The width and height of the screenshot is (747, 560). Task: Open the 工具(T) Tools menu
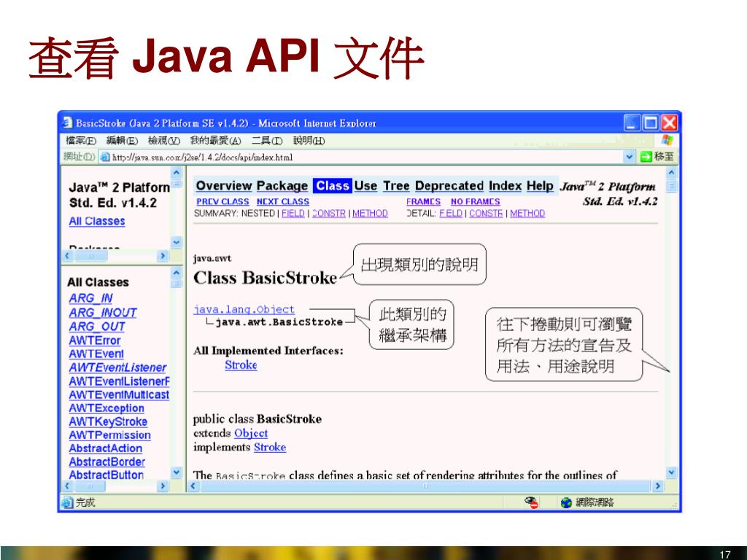pos(267,141)
